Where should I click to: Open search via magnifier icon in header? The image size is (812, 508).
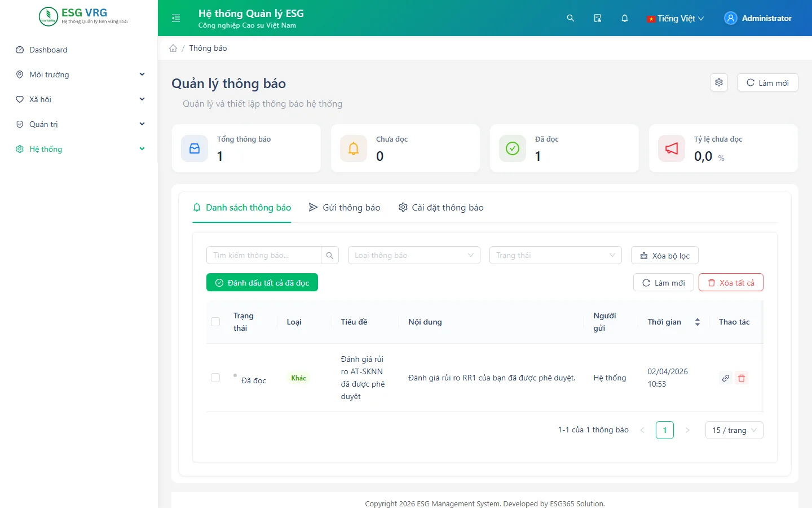(571, 18)
